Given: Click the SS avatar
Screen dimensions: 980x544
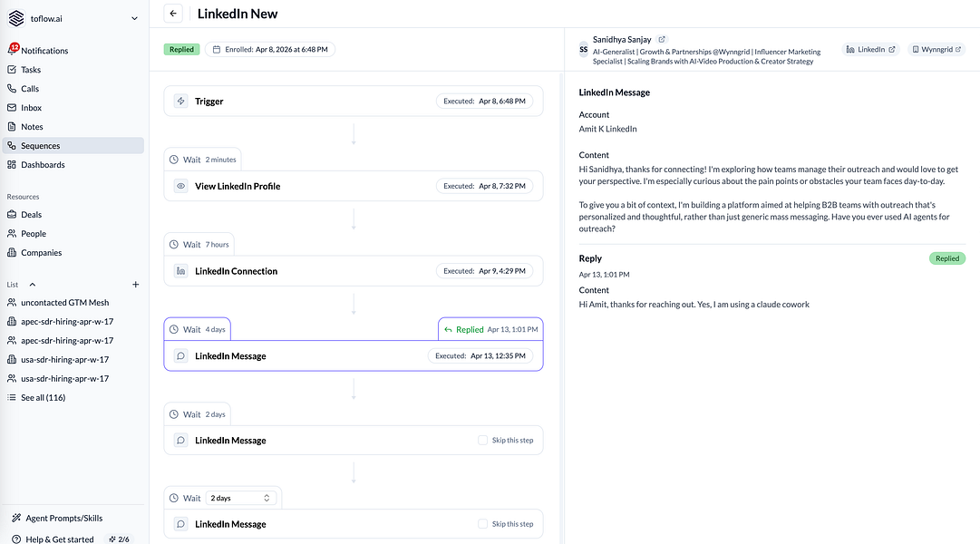Looking at the screenshot, I should 583,49.
